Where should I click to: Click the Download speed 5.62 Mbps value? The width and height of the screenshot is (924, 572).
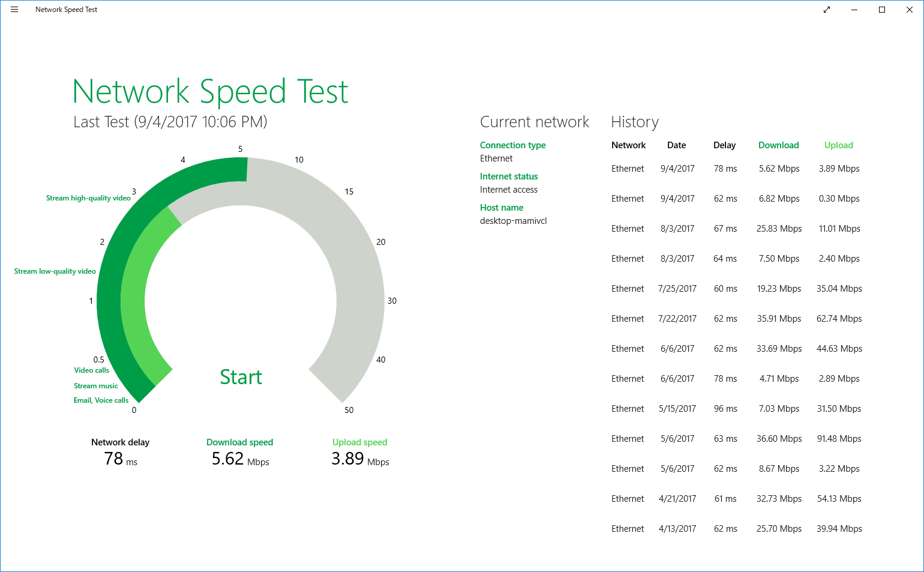point(240,459)
